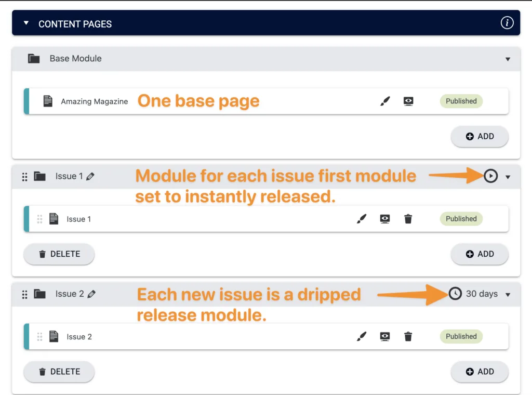
Task: Toggle preview of the Issue 1 page
Action: point(385,219)
